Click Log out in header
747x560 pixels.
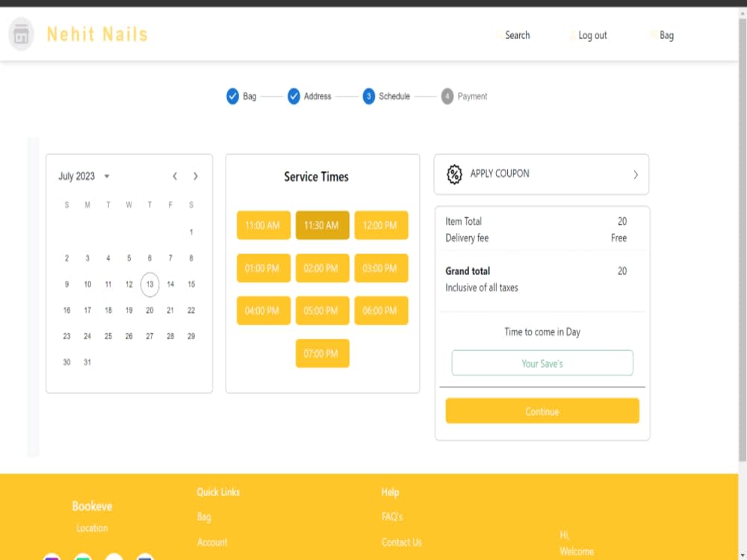pos(592,35)
